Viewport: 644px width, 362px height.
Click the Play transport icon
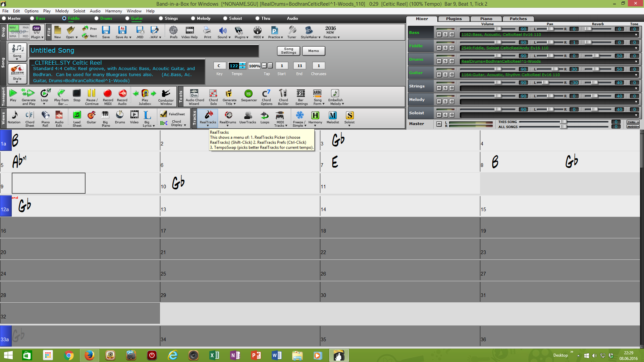pyautogui.click(x=13, y=96)
